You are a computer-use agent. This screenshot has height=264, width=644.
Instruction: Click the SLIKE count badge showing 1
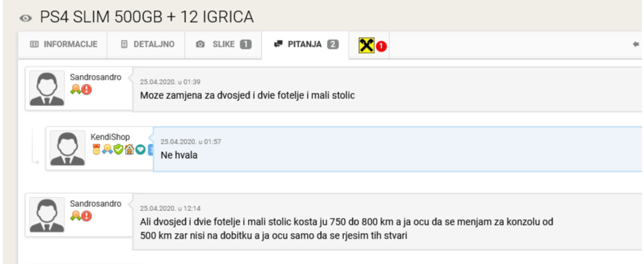point(246,45)
